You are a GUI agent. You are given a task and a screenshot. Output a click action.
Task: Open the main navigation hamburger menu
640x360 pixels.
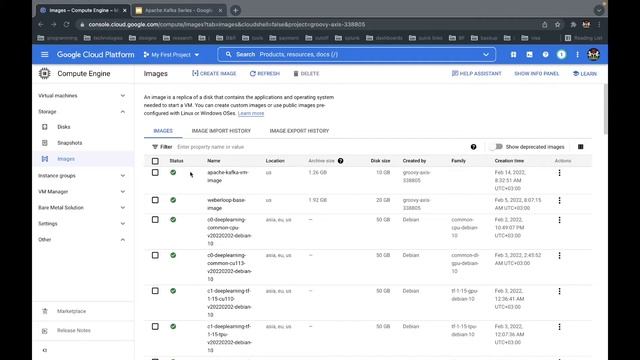[x=44, y=54]
